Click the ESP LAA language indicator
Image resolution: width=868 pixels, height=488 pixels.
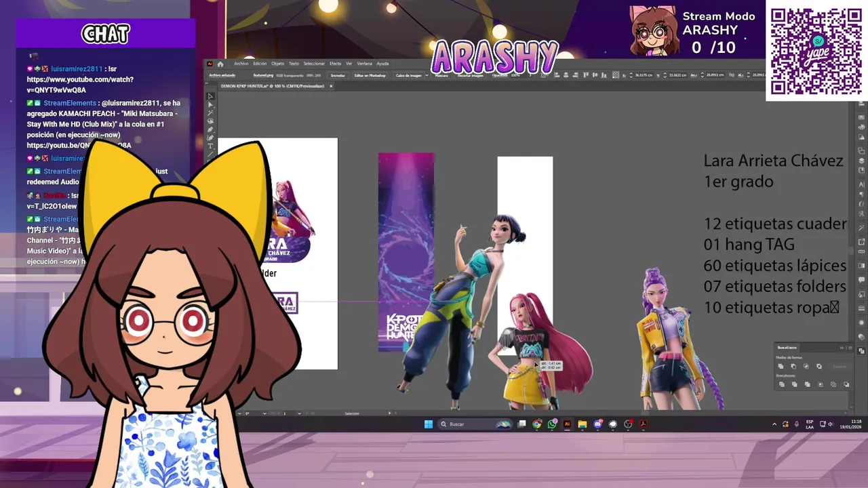(x=810, y=424)
